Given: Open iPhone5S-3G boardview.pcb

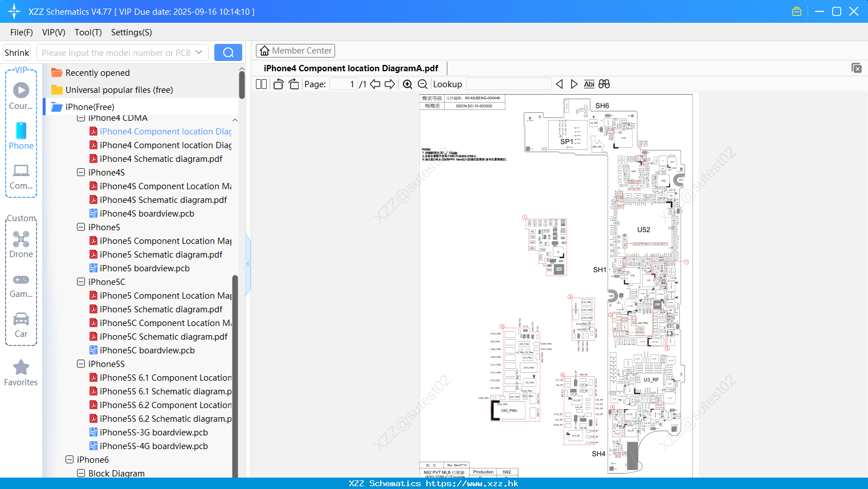Looking at the screenshot, I should coord(148,432).
